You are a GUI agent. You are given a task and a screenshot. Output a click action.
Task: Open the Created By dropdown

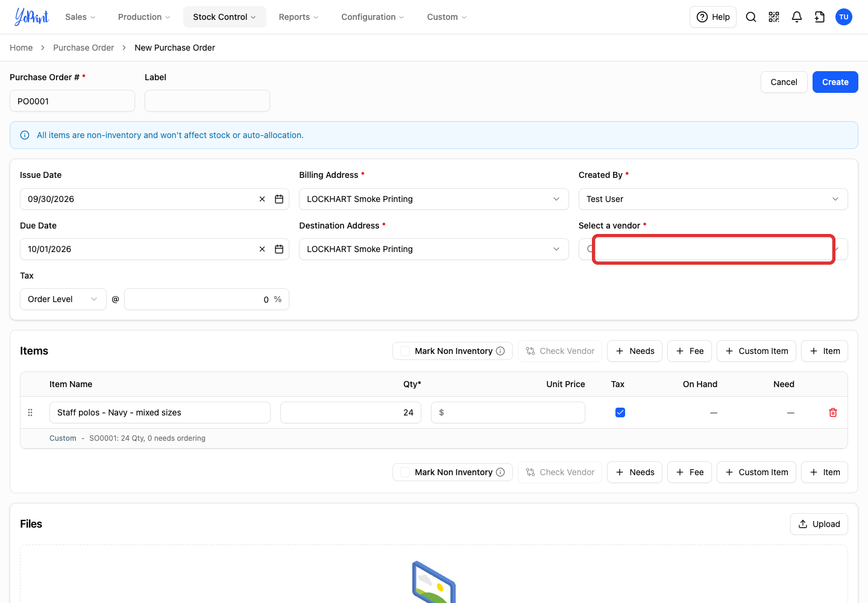pyautogui.click(x=713, y=199)
